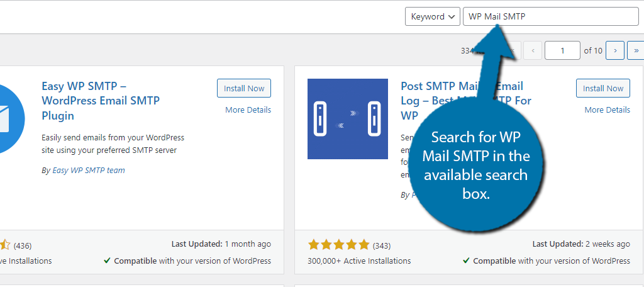Click the star rating beside (436) reviews
The height and width of the screenshot is (287, 644).
[x=5, y=244]
